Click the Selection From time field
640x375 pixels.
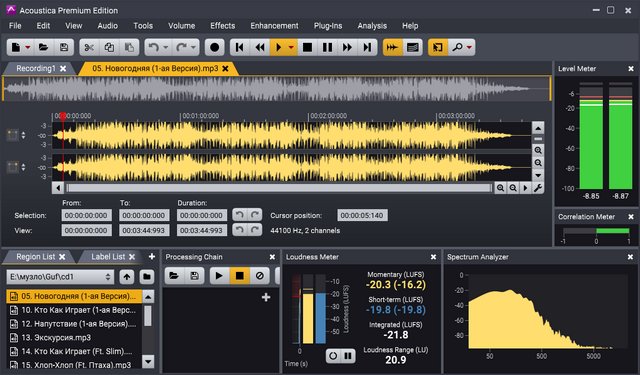86,215
